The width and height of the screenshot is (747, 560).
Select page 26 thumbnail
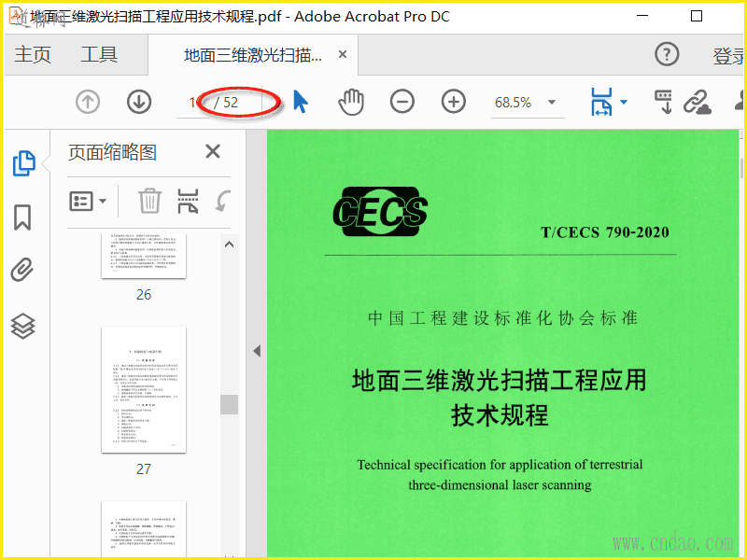(144, 256)
